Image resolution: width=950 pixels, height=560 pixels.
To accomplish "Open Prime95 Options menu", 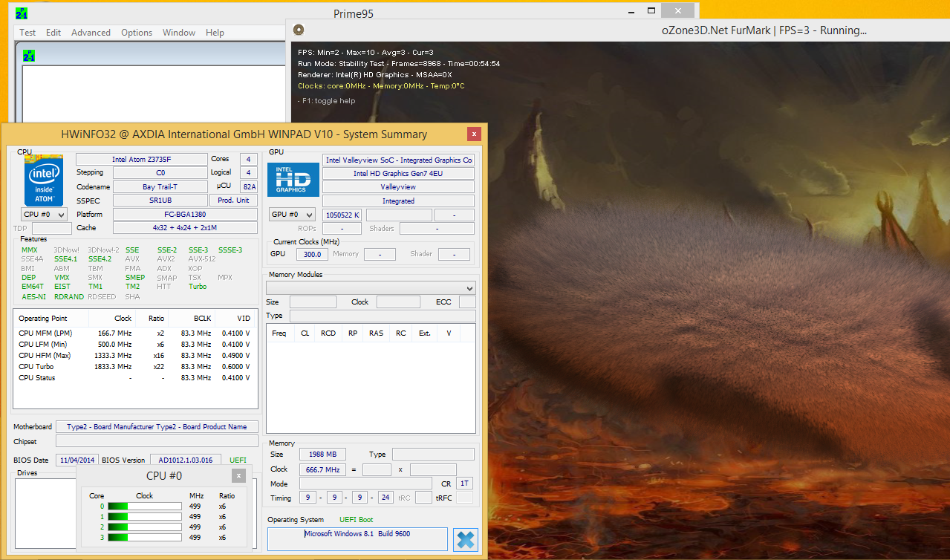I will coord(137,33).
